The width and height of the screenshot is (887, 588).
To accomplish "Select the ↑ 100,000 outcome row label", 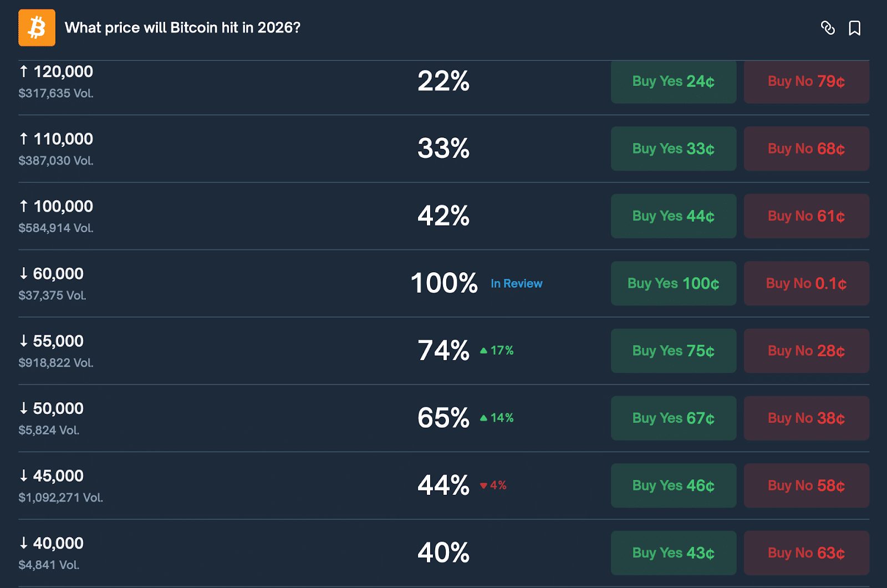I will tap(56, 207).
